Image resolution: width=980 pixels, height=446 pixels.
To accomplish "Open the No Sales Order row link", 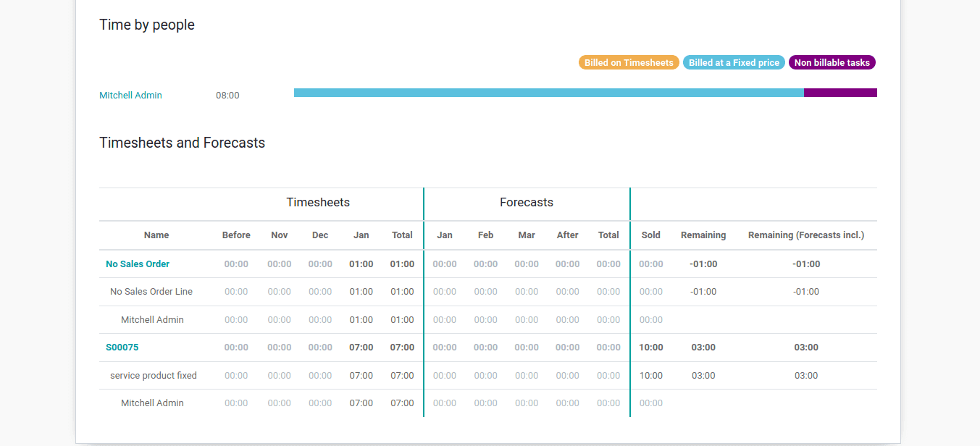I will (x=138, y=264).
